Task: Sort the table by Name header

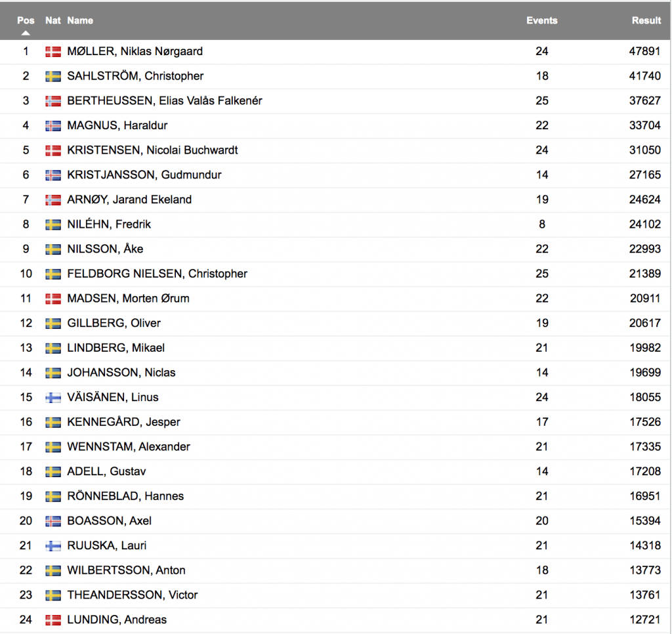Action: [80, 20]
